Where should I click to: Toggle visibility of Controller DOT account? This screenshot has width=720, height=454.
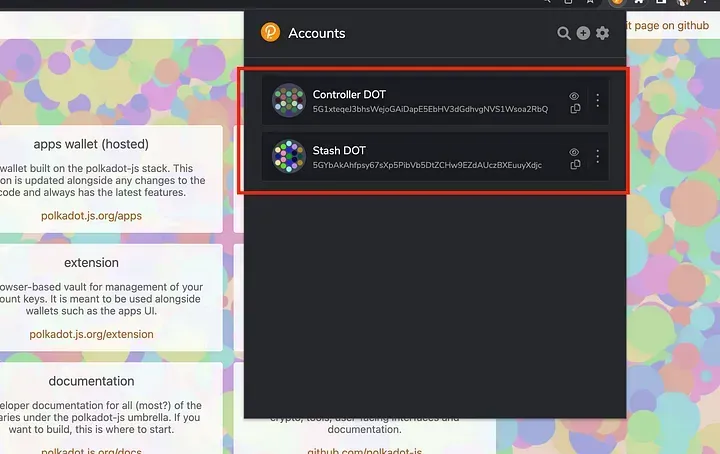(574, 96)
